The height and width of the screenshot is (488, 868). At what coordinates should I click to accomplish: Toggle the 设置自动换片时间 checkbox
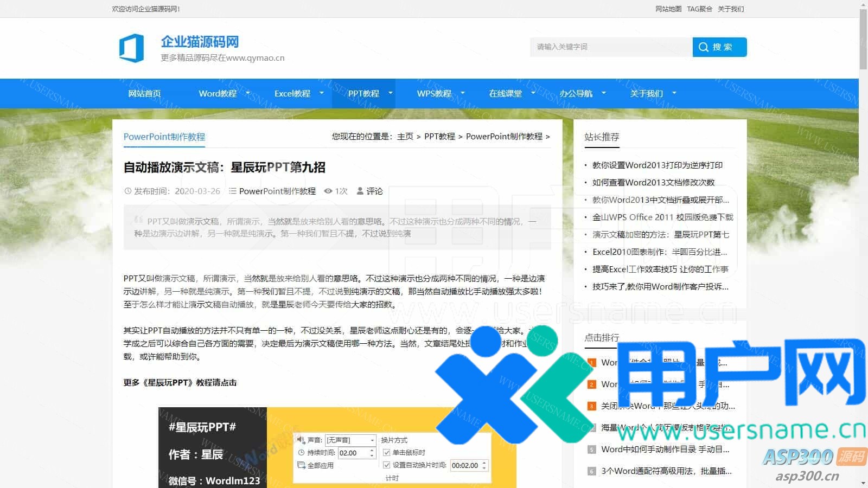pyautogui.click(x=387, y=465)
